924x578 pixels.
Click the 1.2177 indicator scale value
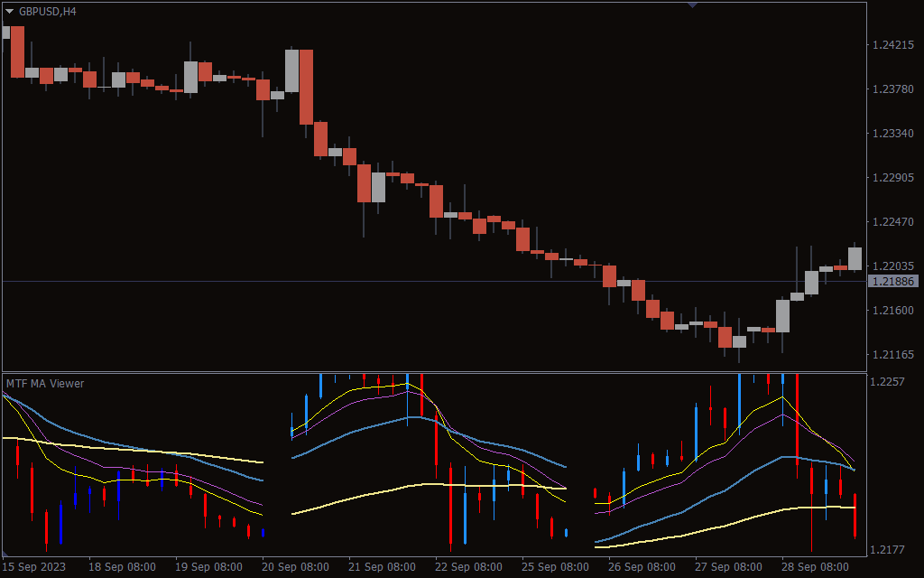(887, 550)
